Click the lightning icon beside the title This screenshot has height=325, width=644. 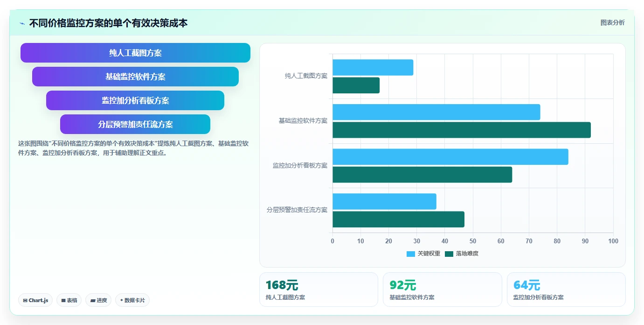click(22, 23)
